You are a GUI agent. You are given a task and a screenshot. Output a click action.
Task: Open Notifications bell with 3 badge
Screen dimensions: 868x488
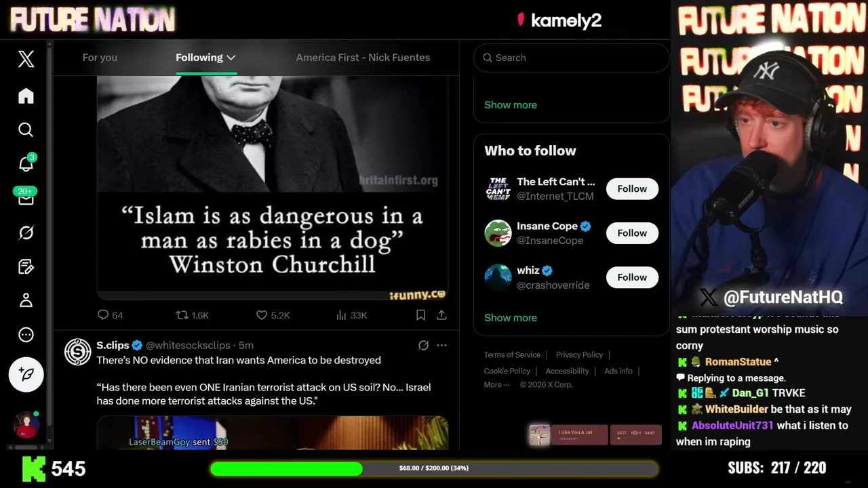click(26, 163)
